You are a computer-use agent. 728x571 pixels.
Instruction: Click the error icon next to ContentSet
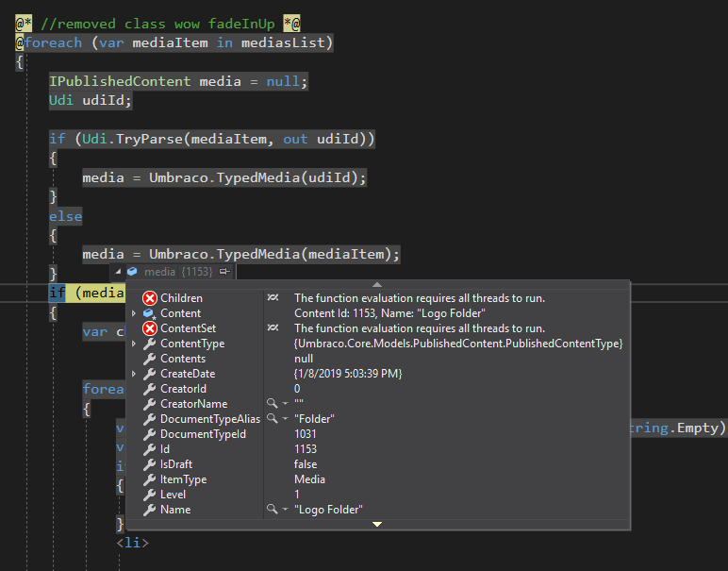coord(149,328)
